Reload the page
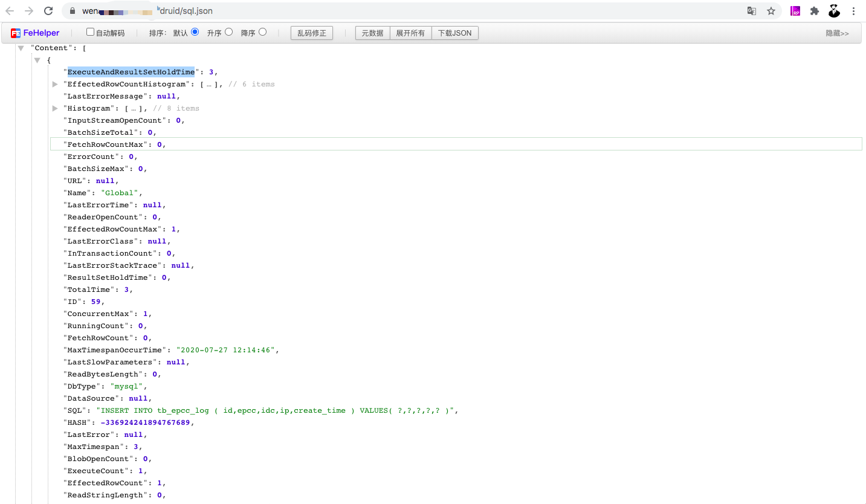Image resolution: width=866 pixels, height=504 pixels. (x=48, y=10)
